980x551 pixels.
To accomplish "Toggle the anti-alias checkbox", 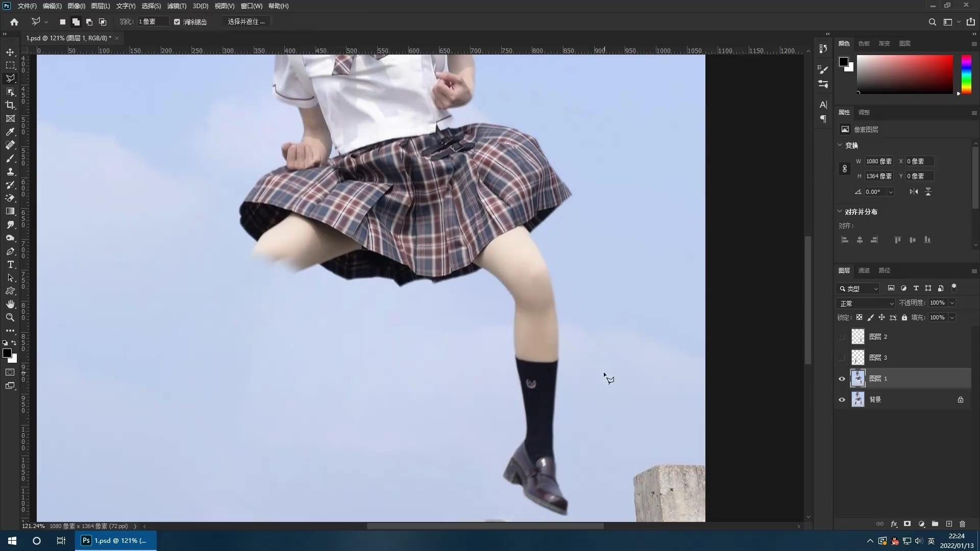I will pyautogui.click(x=177, y=22).
